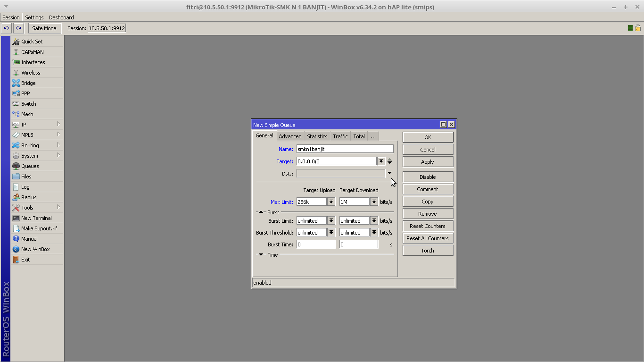
Task: Click the Apply button
Action: point(428,162)
